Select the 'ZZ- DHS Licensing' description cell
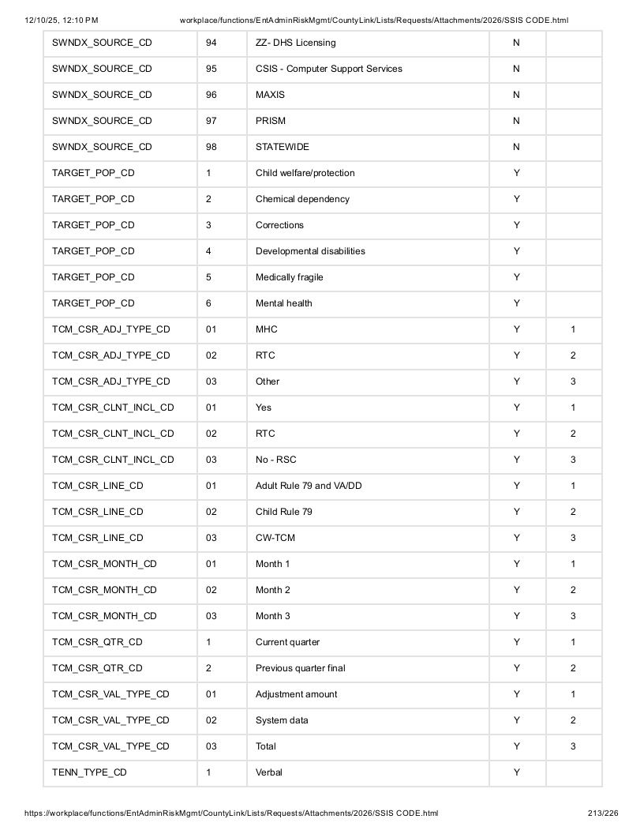Image resolution: width=644 pixels, height=834 pixels. click(x=368, y=43)
